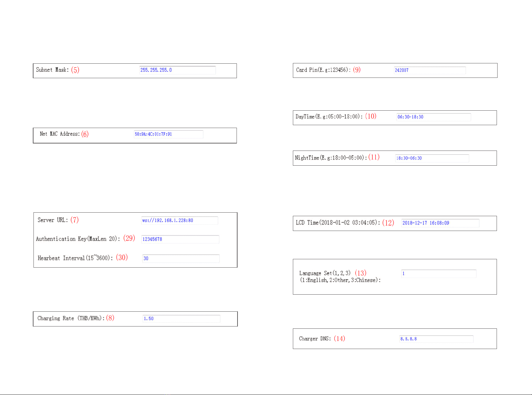This screenshot has height=395, width=532.
Task: Click the red (12) annotation marker
Action: [x=388, y=223]
